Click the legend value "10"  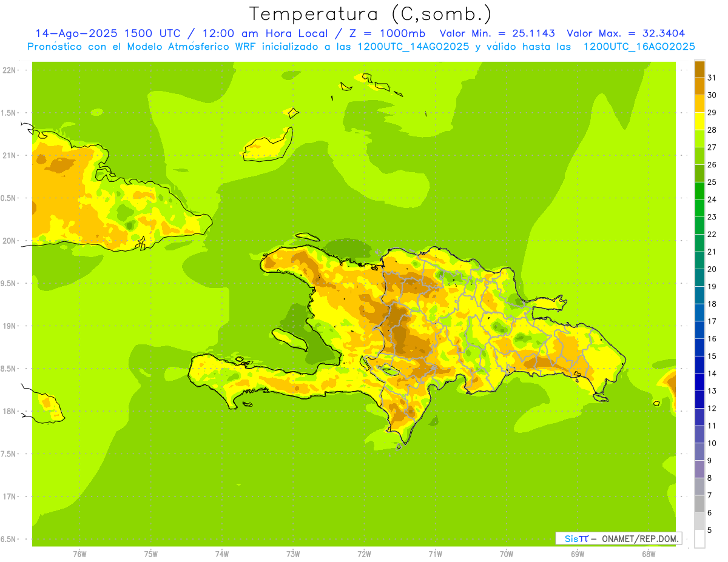tap(712, 443)
